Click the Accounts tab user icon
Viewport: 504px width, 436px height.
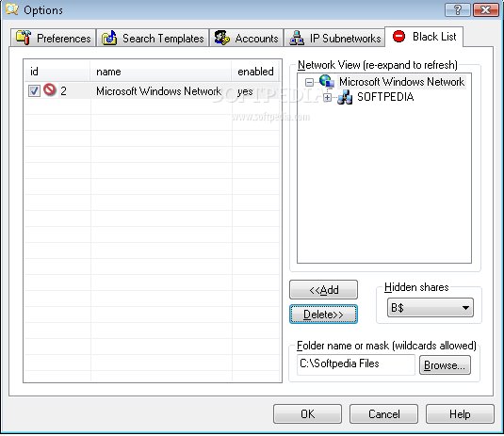coord(221,38)
